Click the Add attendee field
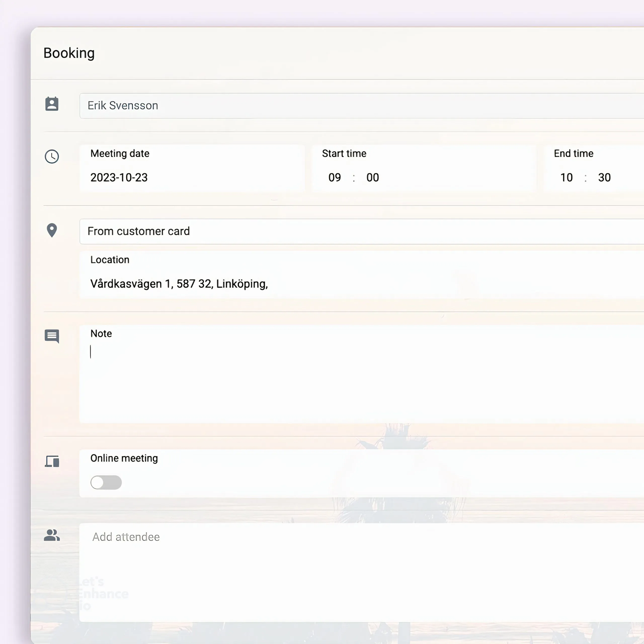The width and height of the screenshot is (644, 644). pyautogui.click(x=362, y=572)
